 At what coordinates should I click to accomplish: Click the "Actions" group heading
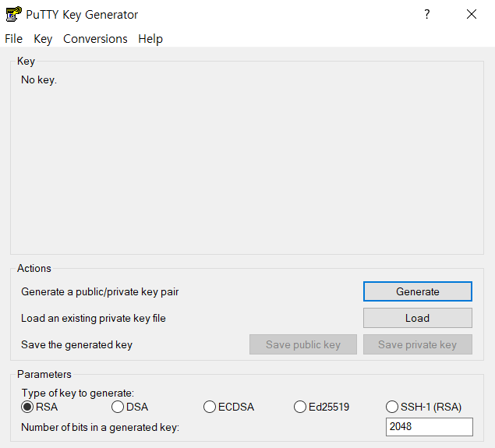click(34, 269)
